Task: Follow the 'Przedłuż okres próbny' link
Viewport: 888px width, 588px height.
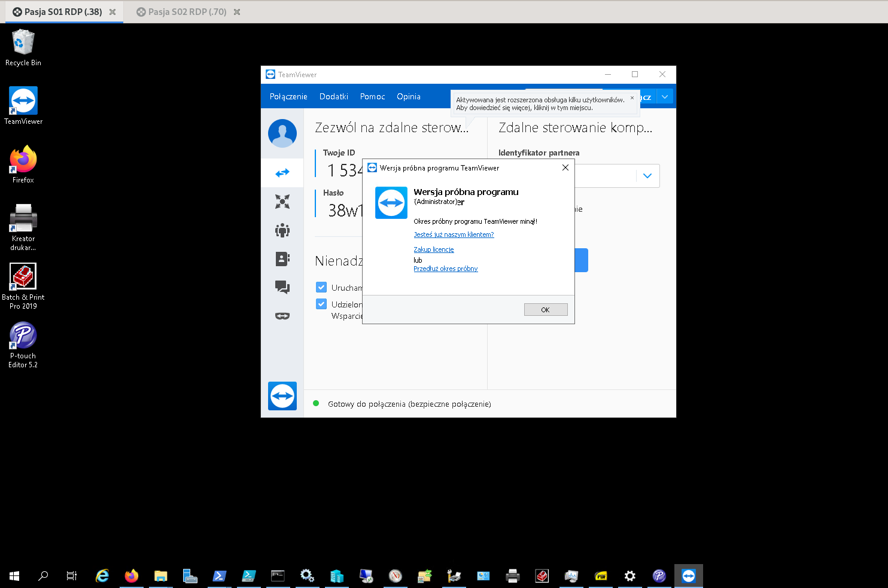Action: pos(446,269)
